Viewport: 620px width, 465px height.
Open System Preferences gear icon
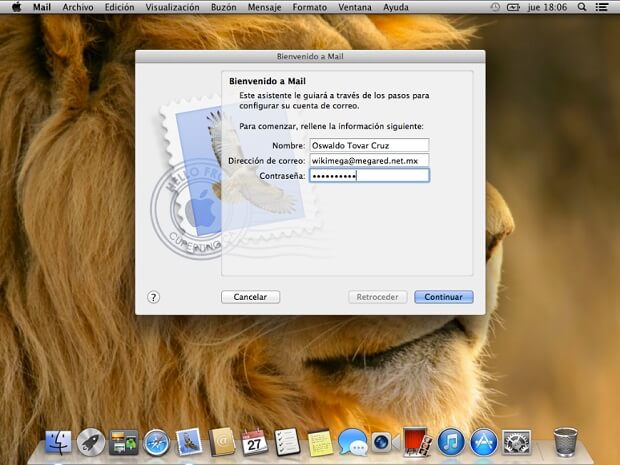pyautogui.click(x=516, y=442)
